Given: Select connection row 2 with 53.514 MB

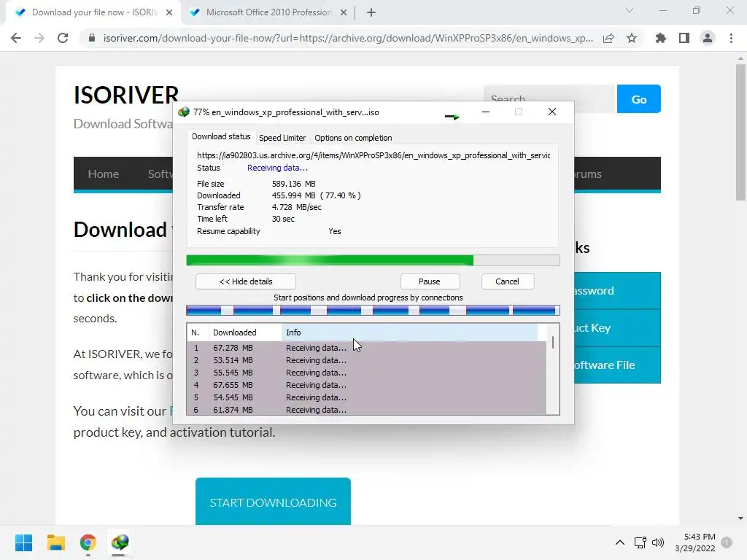Looking at the screenshot, I should click(366, 360).
